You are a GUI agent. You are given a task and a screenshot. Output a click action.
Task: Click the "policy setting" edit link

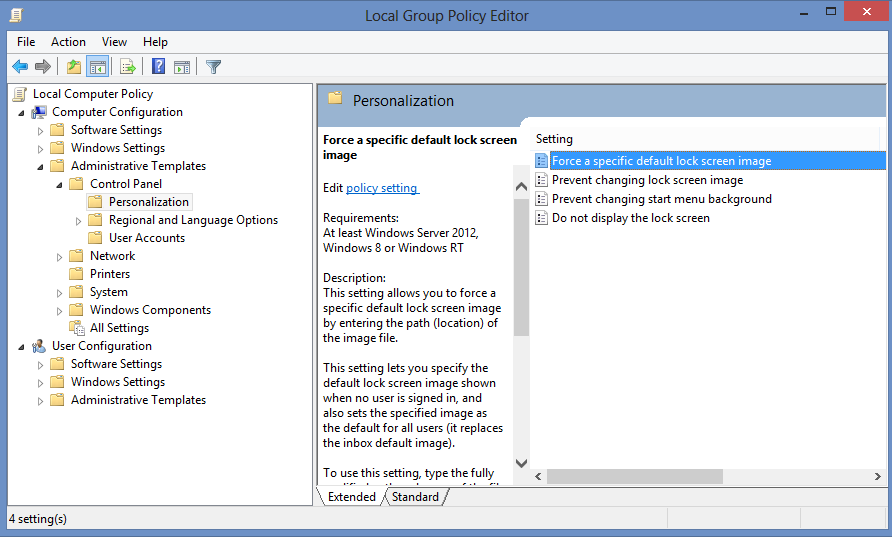pos(382,188)
